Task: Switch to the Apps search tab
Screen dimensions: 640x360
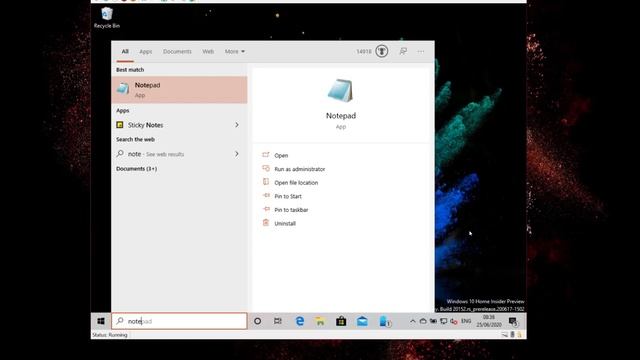Action: coord(146,51)
